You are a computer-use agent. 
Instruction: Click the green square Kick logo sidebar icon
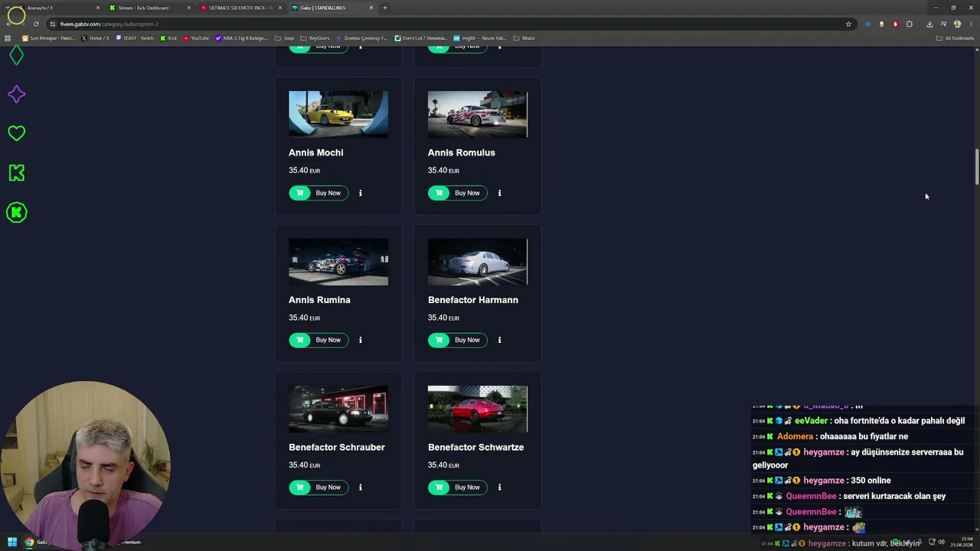coord(16,173)
